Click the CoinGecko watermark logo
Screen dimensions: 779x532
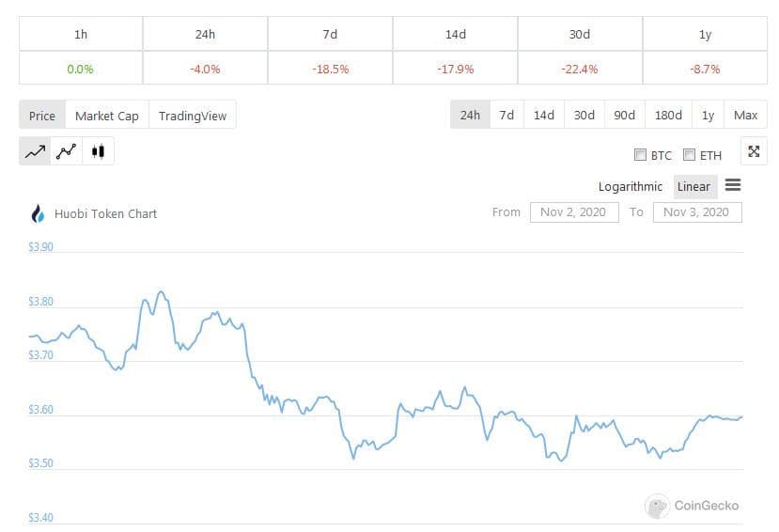click(657, 506)
